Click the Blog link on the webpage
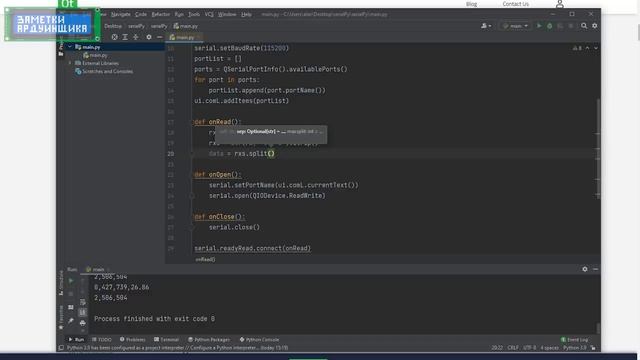 click(471, 4)
